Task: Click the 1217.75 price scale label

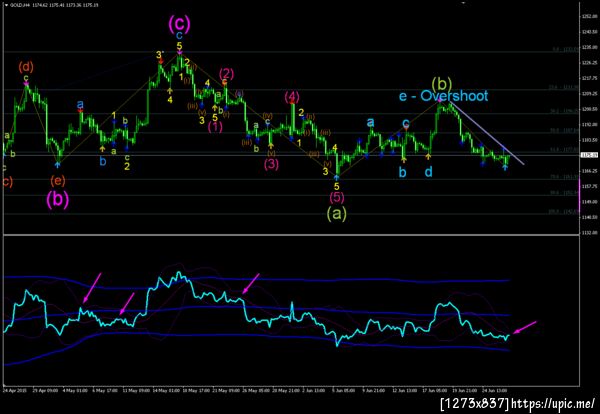Action: [x=590, y=78]
